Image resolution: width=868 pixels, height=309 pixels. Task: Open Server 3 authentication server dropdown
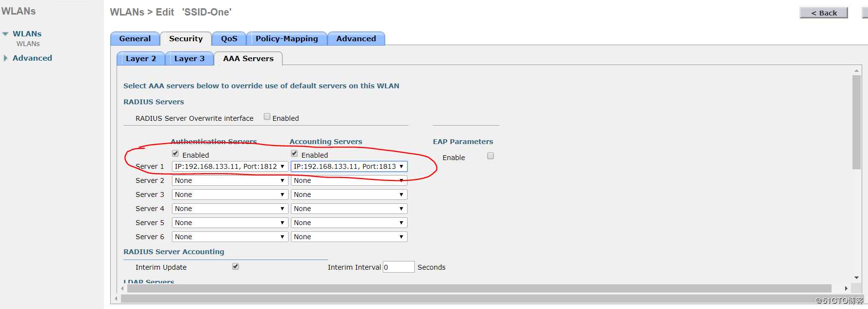(x=230, y=195)
